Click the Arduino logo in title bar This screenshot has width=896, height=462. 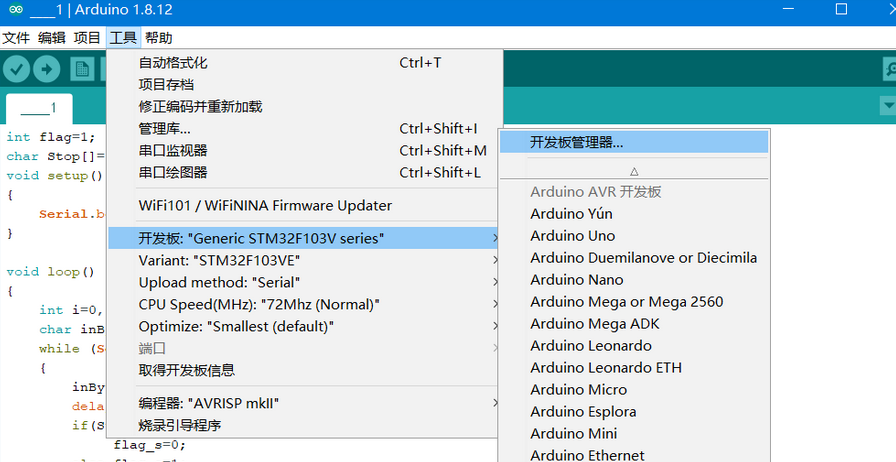(x=16, y=10)
